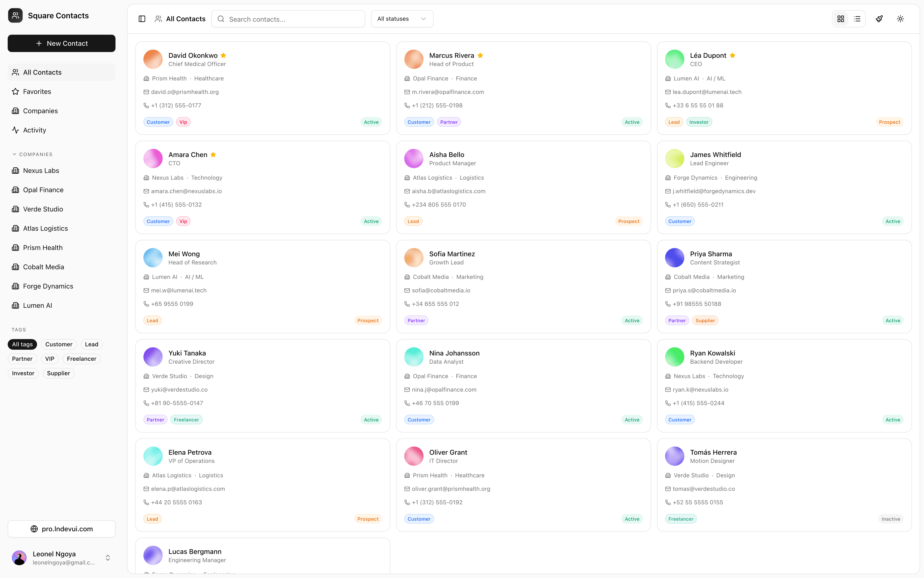Click the Vip tag on Amara Chen card
This screenshot has width=924, height=578.
point(183,221)
